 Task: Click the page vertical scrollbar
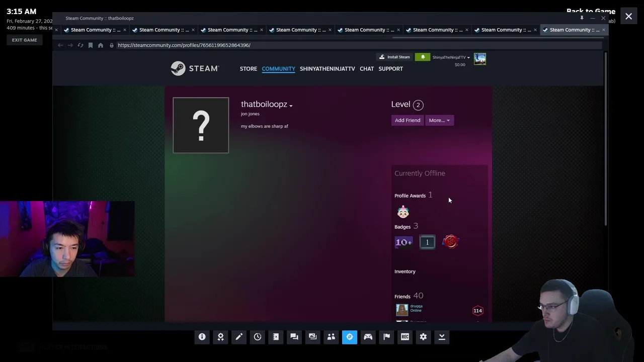tap(606, 138)
